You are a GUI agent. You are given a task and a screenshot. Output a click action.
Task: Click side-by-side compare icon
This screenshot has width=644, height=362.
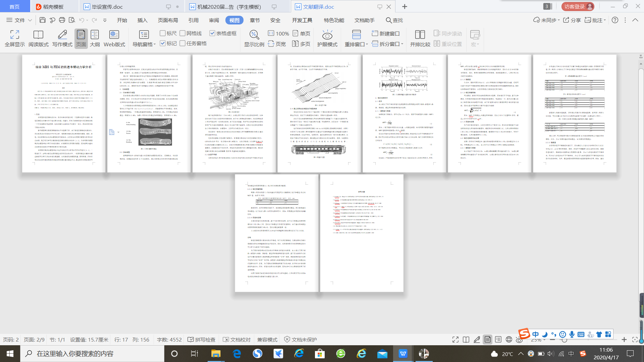click(x=420, y=35)
